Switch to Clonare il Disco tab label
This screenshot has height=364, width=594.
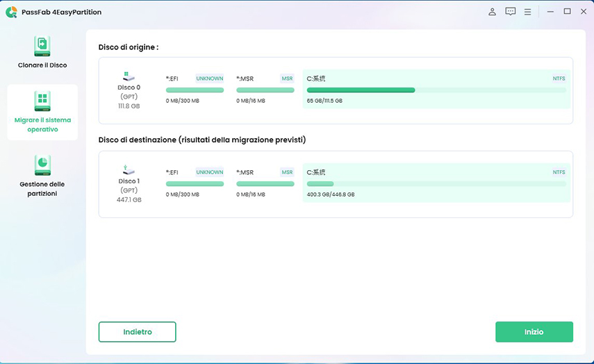pos(42,65)
